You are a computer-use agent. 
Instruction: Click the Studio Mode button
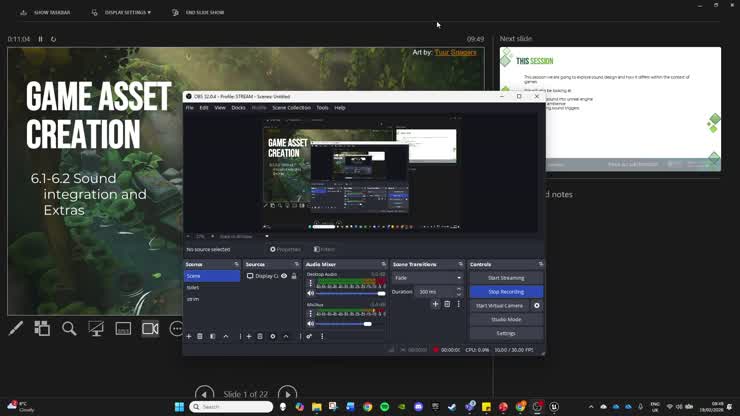point(506,320)
